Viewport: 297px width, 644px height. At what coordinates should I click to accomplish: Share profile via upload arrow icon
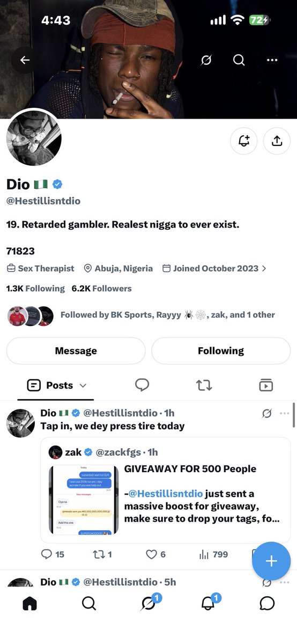pyautogui.click(x=277, y=141)
